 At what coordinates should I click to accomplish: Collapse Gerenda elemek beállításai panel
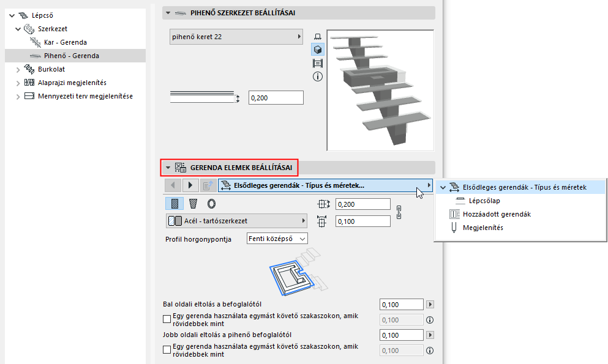pyautogui.click(x=168, y=168)
